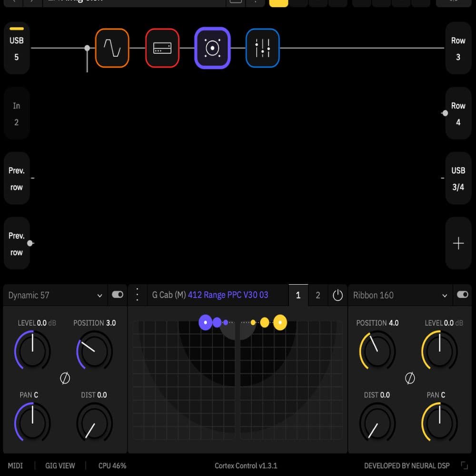The width and height of the screenshot is (476, 476).
Task: Open the red device block on Row 3
Action: pos(162,48)
